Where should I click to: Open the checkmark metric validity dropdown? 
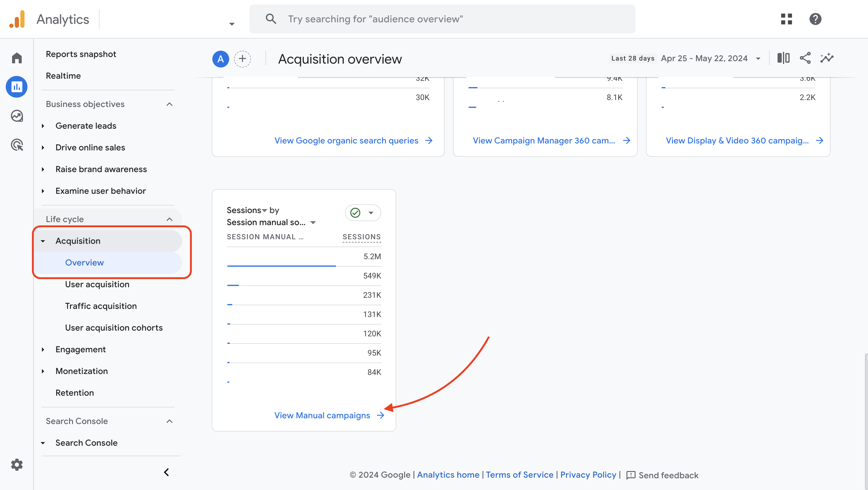[x=363, y=213]
